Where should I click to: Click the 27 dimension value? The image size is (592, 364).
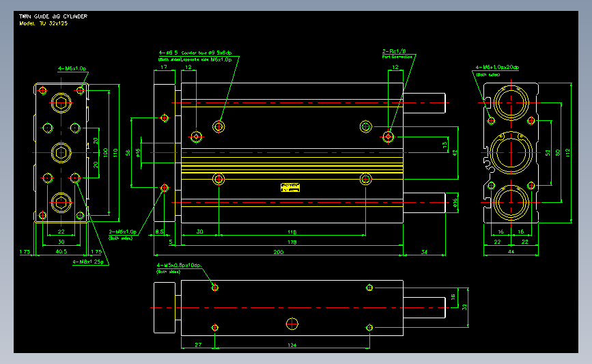[x=198, y=345]
